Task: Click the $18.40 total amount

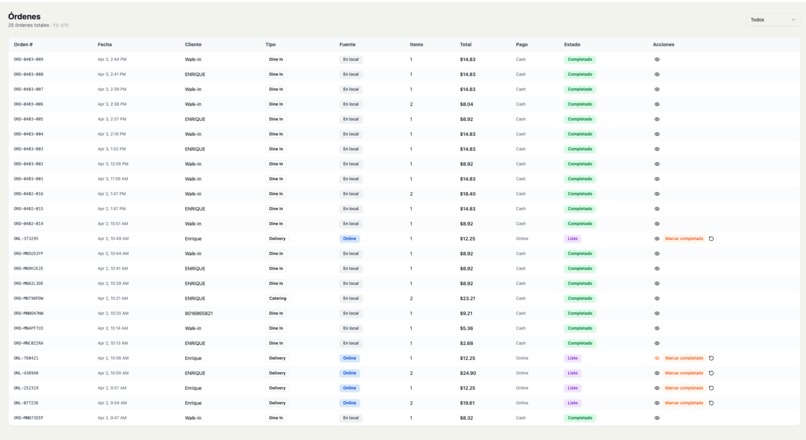Action: (x=467, y=194)
